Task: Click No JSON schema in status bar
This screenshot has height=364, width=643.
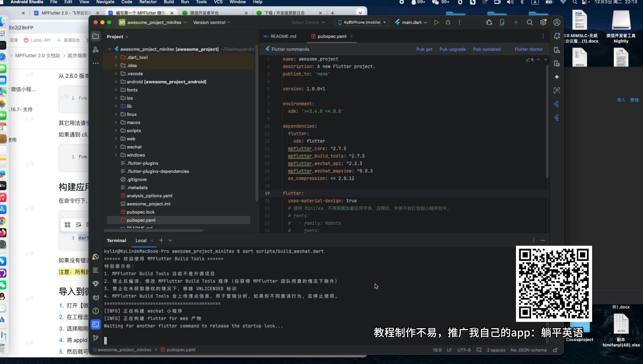Action: click(528, 350)
